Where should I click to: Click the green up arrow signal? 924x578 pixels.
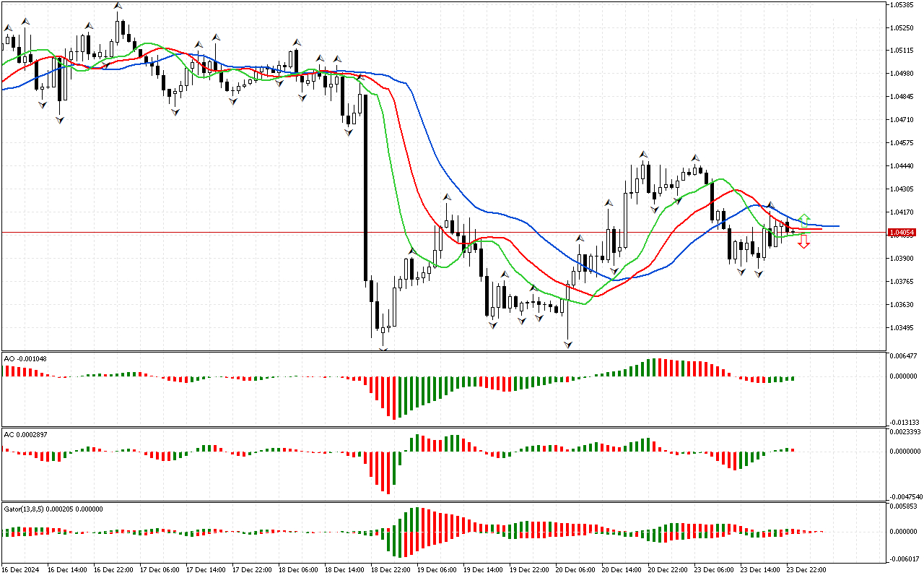click(x=804, y=219)
